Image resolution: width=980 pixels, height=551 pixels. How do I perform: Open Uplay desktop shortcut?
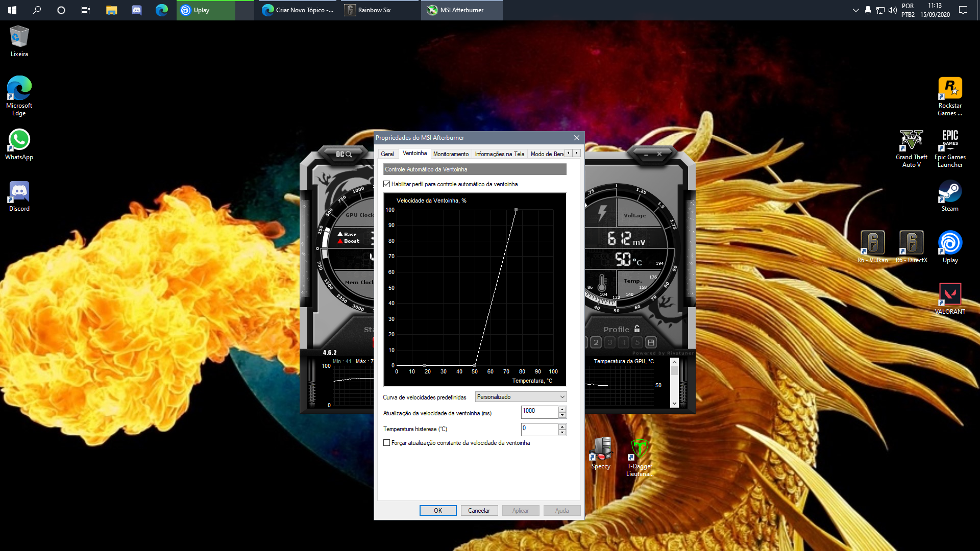point(950,247)
